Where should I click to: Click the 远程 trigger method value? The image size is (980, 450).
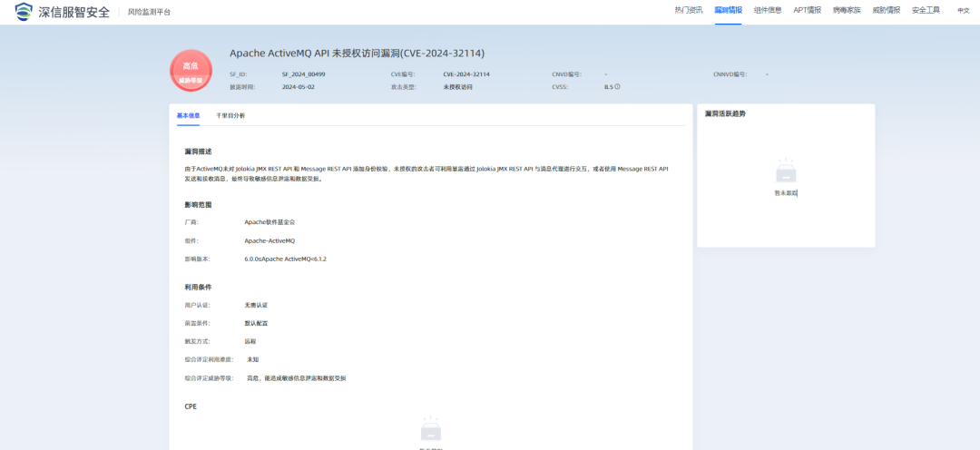click(250, 342)
